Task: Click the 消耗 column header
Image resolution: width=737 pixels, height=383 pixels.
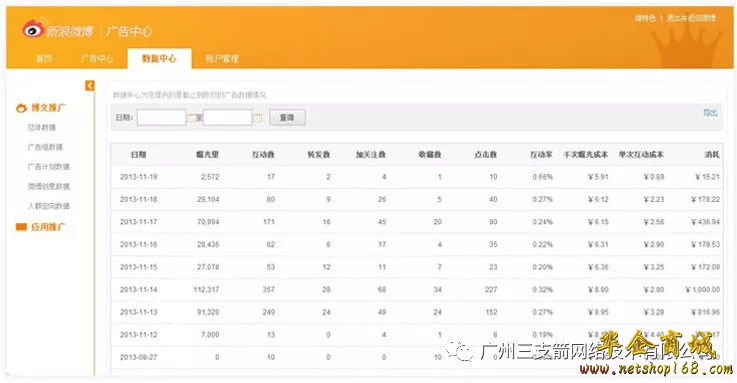Action: coord(712,155)
